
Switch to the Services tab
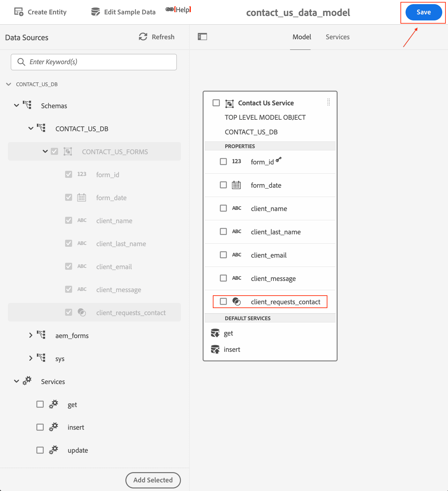[338, 37]
